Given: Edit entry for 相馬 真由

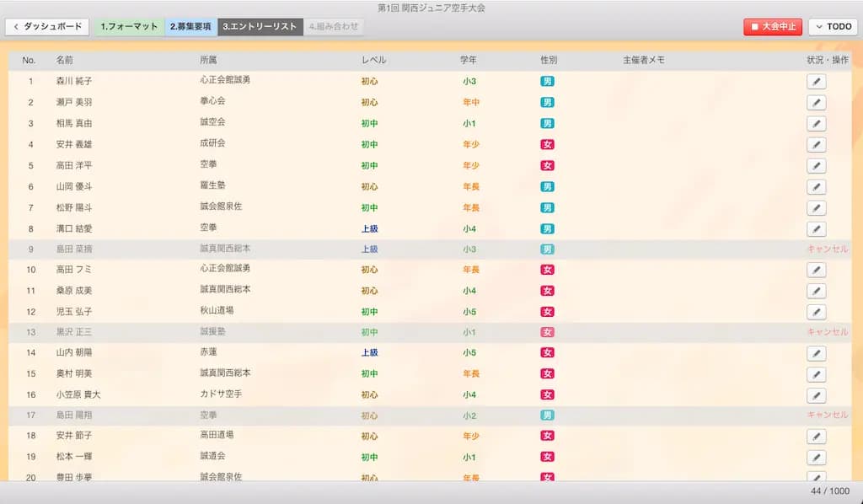Looking at the screenshot, I should click(816, 123).
